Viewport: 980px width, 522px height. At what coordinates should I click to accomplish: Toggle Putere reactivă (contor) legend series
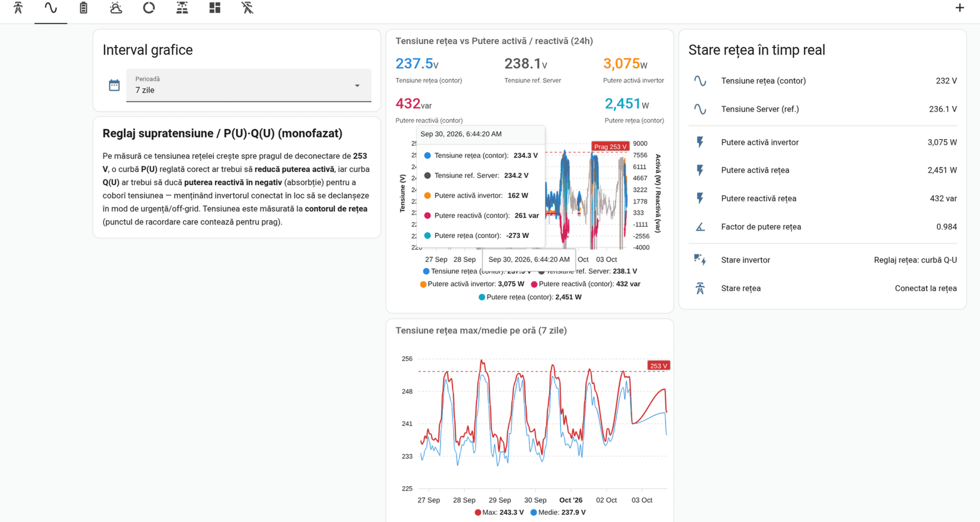[585, 284]
